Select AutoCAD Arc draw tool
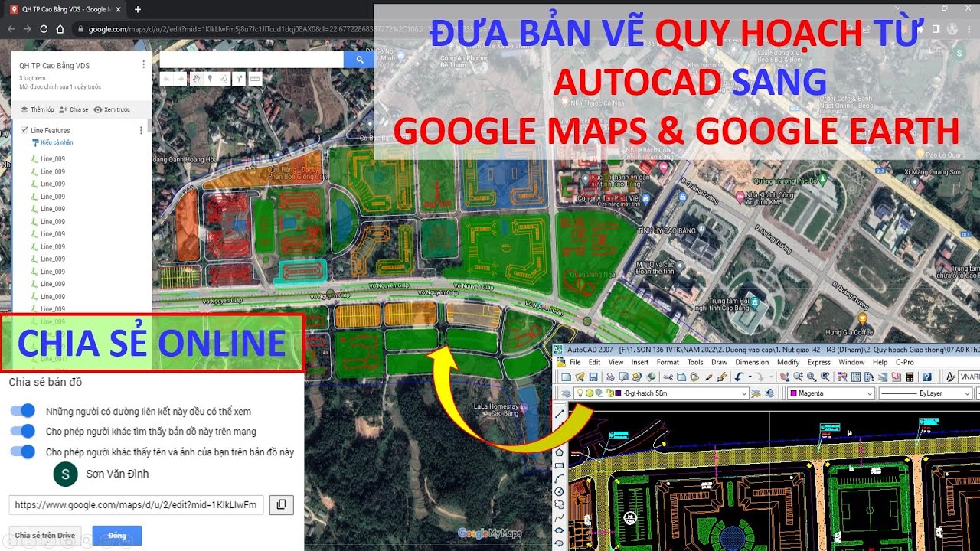 click(560, 479)
